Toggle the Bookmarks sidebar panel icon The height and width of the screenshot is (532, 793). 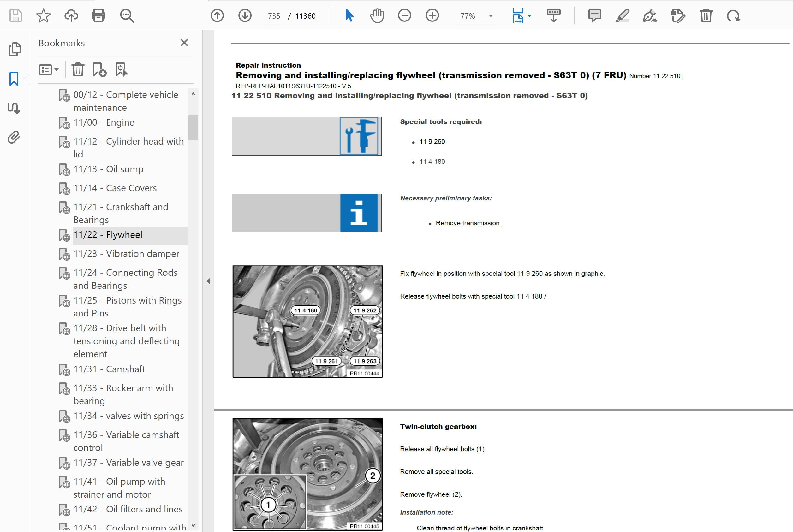14,79
